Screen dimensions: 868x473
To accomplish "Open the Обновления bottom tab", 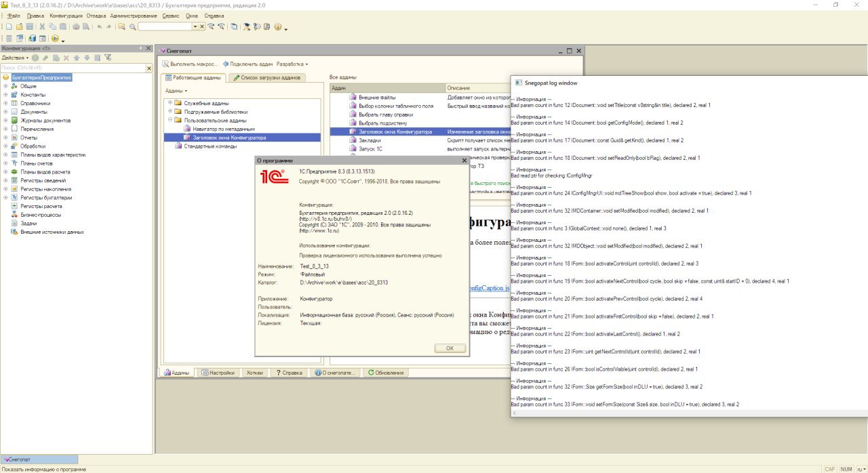I will (385, 373).
